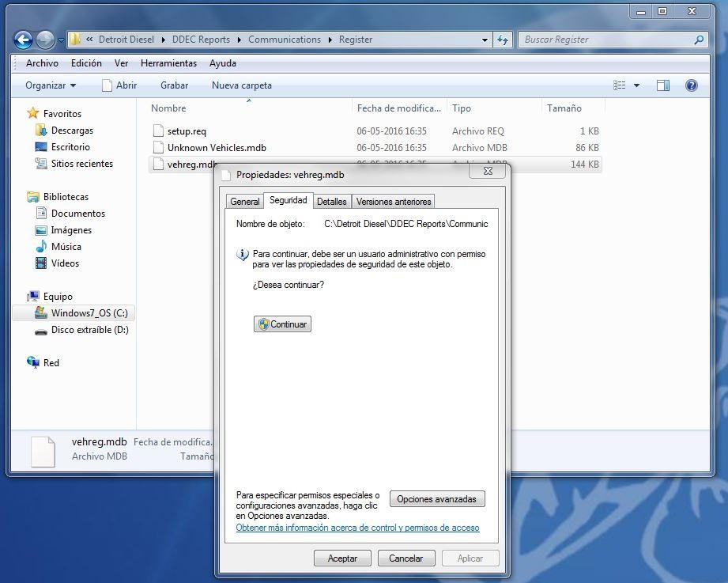Open the Edición menu
The width and height of the screenshot is (728, 583).
pyautogui.click(x=86, y=63)
